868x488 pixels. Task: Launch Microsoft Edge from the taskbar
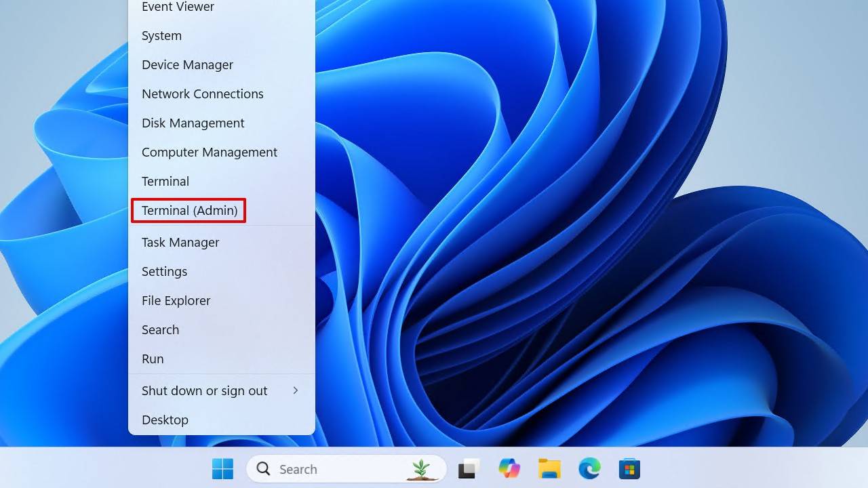(589, 468)
